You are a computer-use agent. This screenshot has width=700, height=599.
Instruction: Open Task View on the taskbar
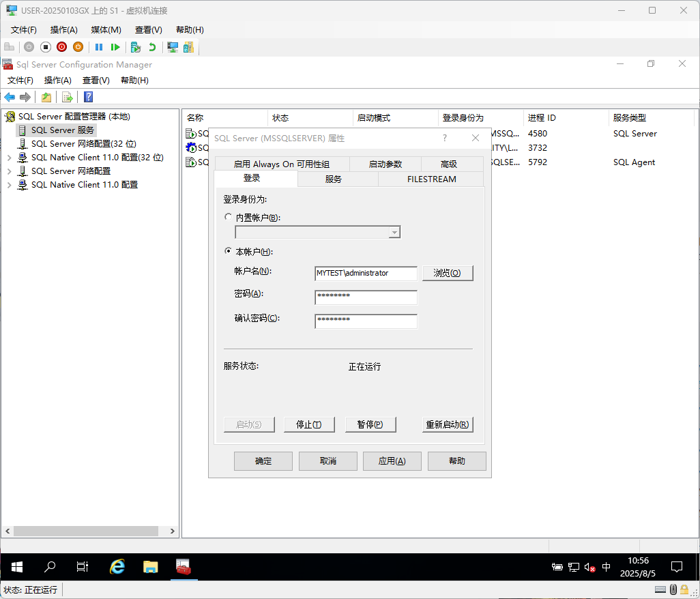(83, 567)
